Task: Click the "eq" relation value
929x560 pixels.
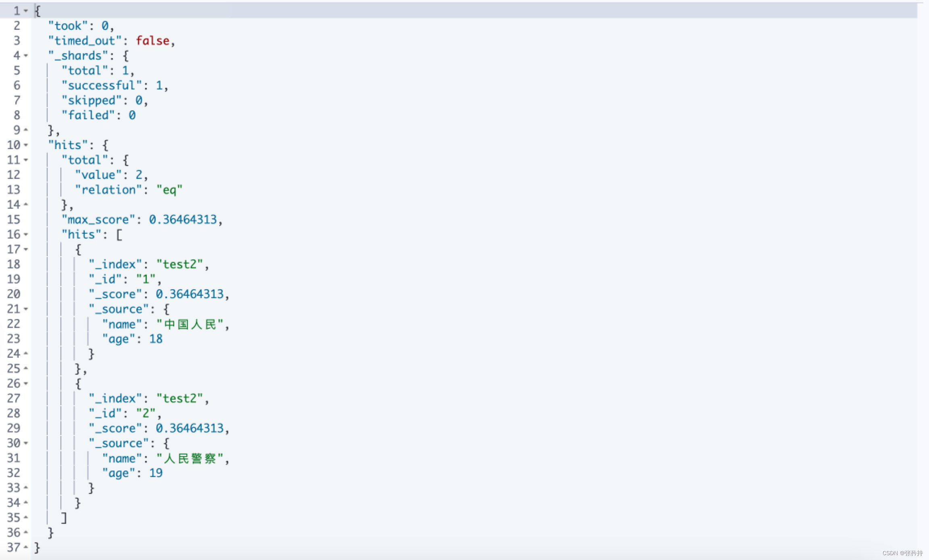Action: pyautogui.click(x=169, y=190)
